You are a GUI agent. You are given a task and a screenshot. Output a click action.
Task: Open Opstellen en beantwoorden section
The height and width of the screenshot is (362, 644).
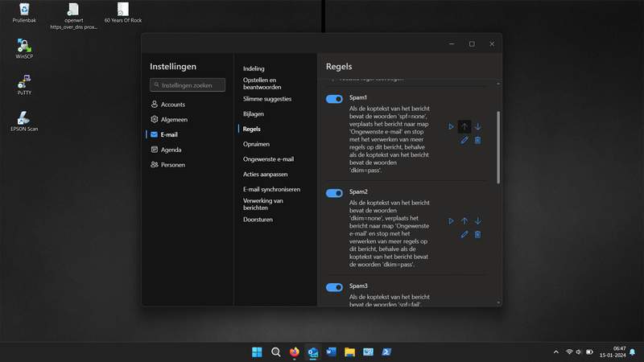pos(262,84)
